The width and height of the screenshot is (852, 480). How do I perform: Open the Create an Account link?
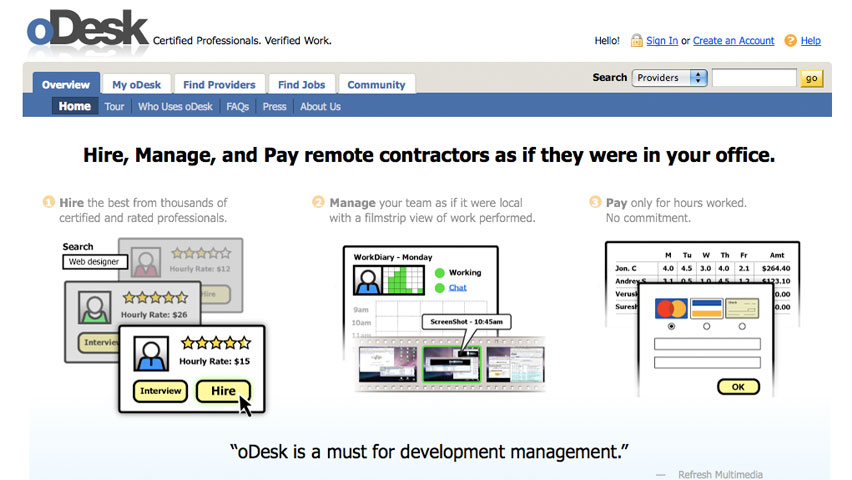[x=734, y=41]
